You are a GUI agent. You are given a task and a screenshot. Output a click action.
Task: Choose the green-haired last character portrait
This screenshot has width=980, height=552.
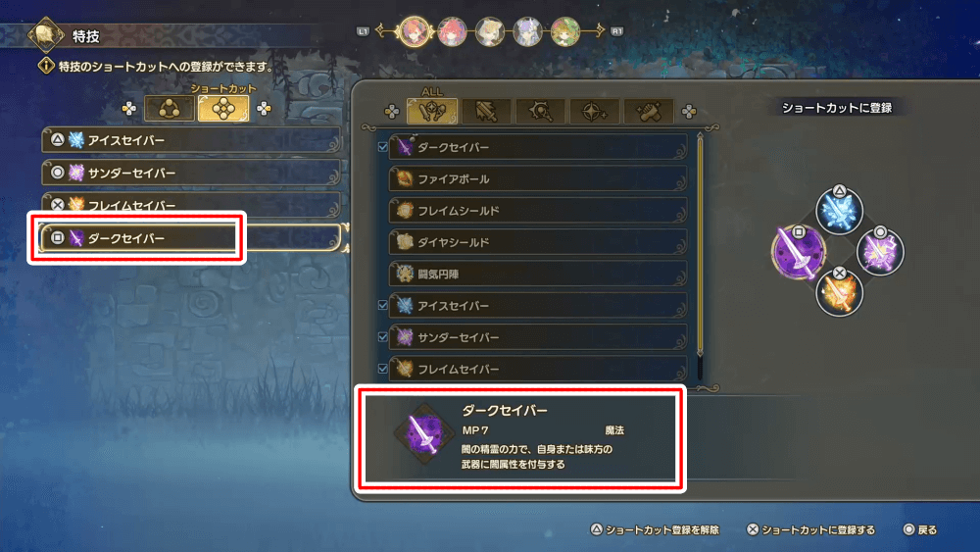point(565,31)
